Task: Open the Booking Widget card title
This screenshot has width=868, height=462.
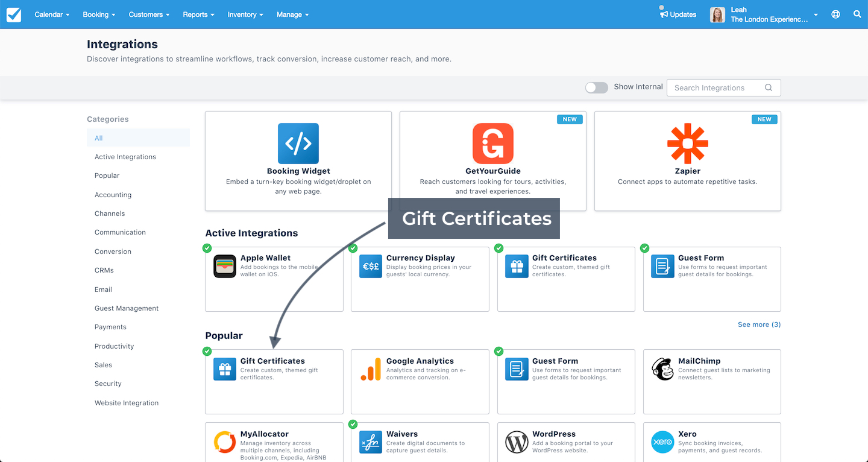Action: point(298,171)
